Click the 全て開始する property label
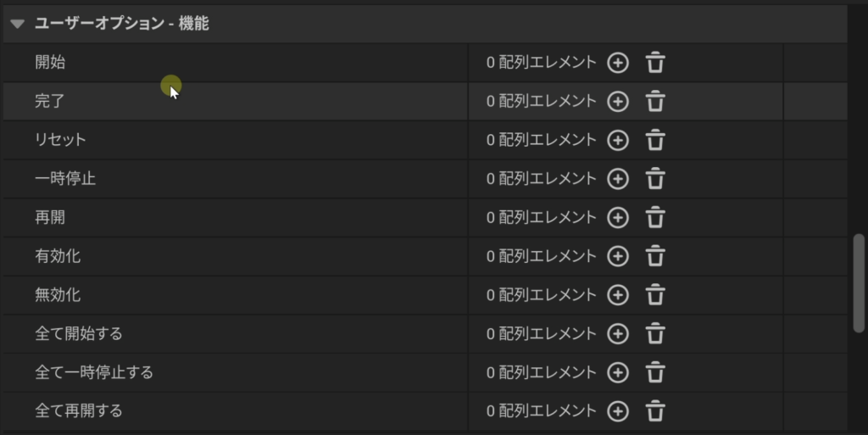The image size is (868, 435). (79, 334)
